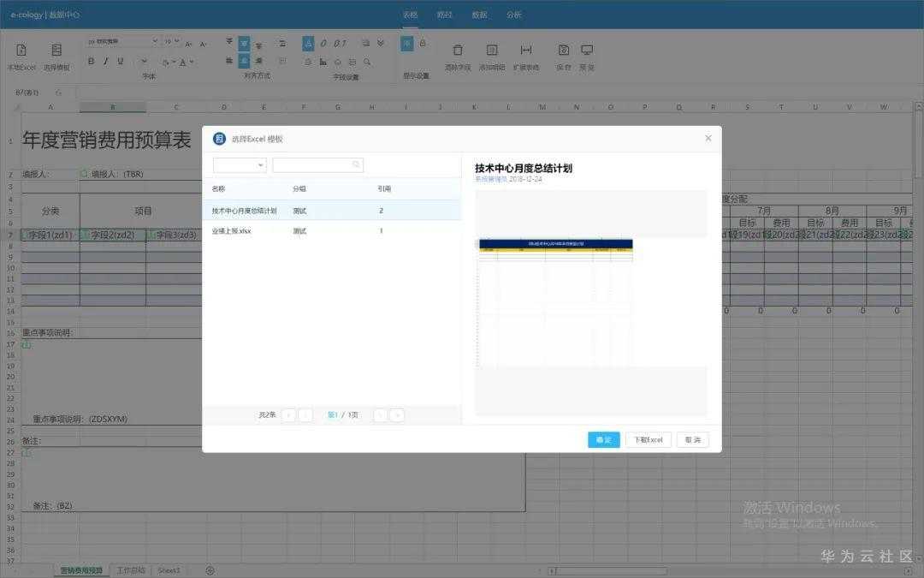This screenshot has height=578, width=924.
Task: Switch to the 工作总结 sheet tab
Action: [131, 570]
